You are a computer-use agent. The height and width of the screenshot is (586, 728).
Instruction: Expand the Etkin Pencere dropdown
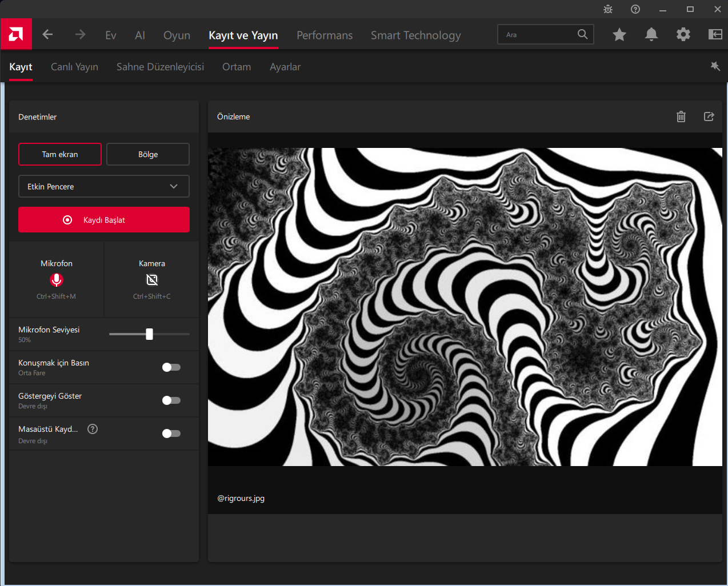(104, 187)
